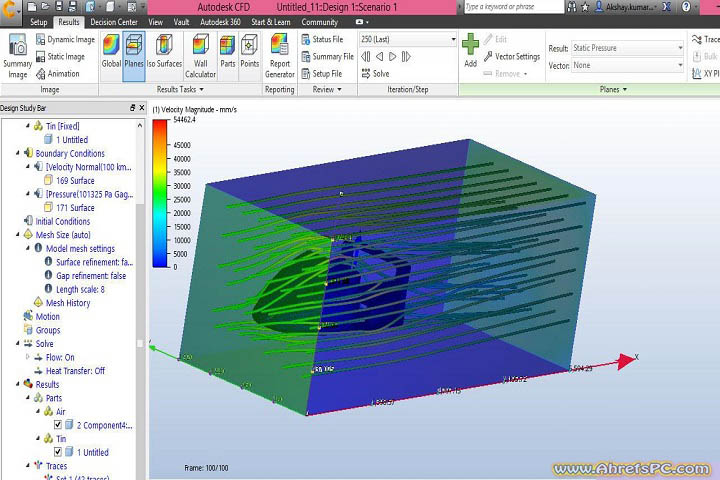Toggle the 2 Component4 checkbox under Air
The height and width of the screenshot is (480, 720).
coord(58,424)
